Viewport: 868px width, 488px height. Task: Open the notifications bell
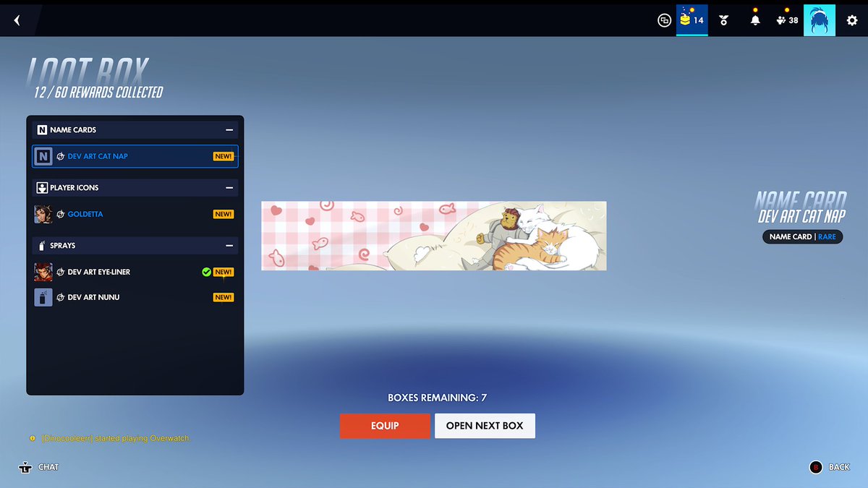(755, 20)
